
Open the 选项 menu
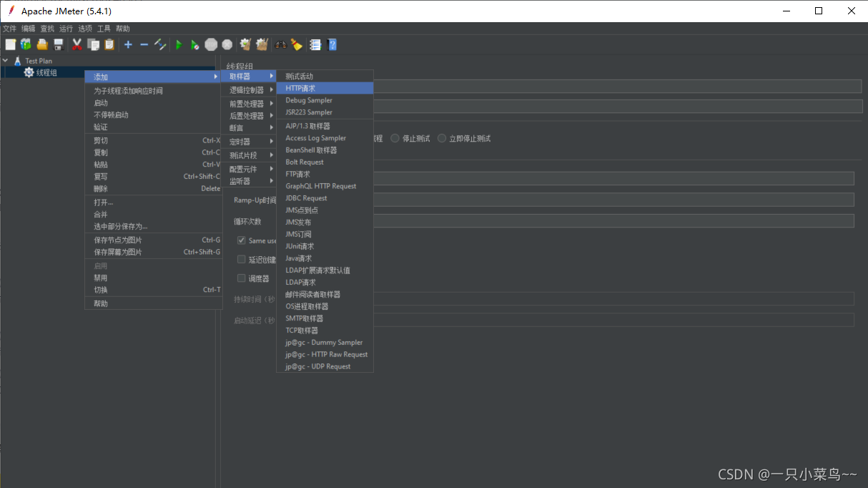tap(85, 29)
